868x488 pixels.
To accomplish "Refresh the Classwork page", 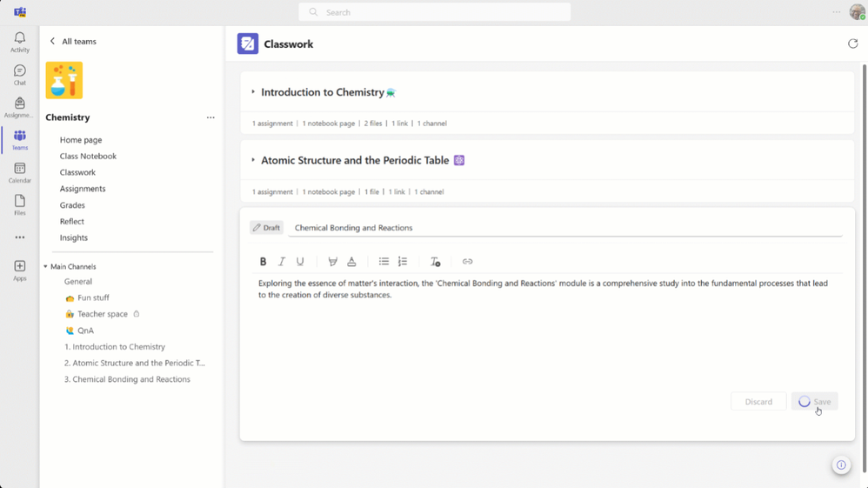I will point(852,43).
